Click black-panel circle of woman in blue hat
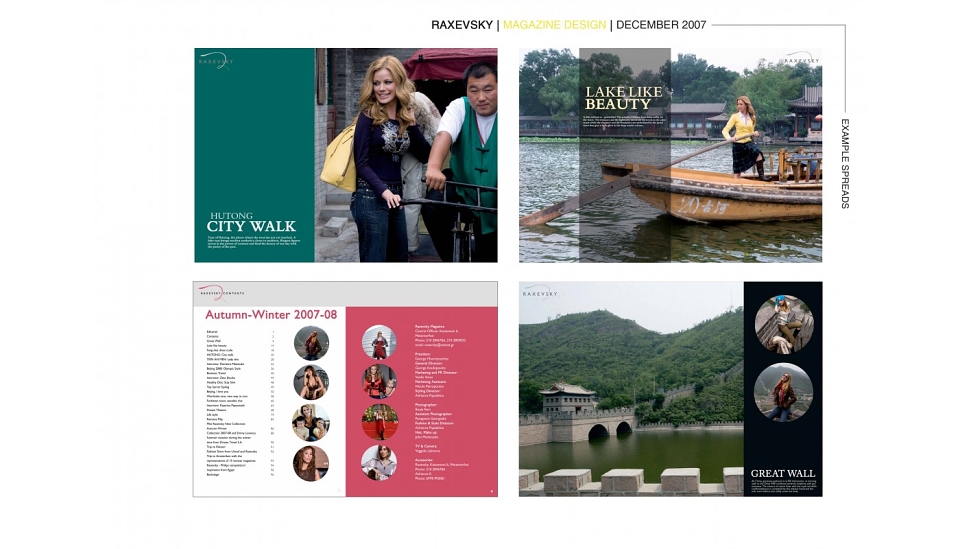Viewport: 960px width, 549px height. tap(784, 324)
